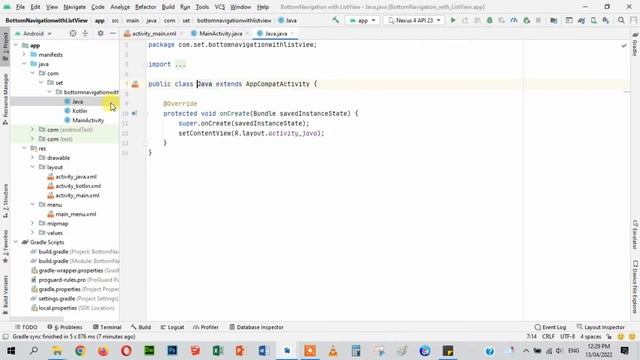Screen dimensions: 640x360
Task: Collapse the app module tree node
Action: click(x=16, y=45)
